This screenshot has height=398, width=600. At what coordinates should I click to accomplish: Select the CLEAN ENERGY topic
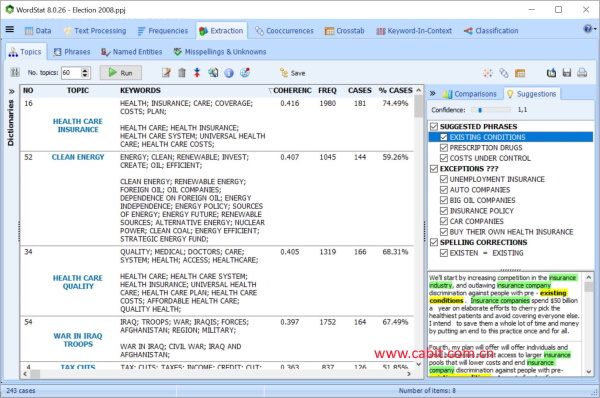pos(78,157)
